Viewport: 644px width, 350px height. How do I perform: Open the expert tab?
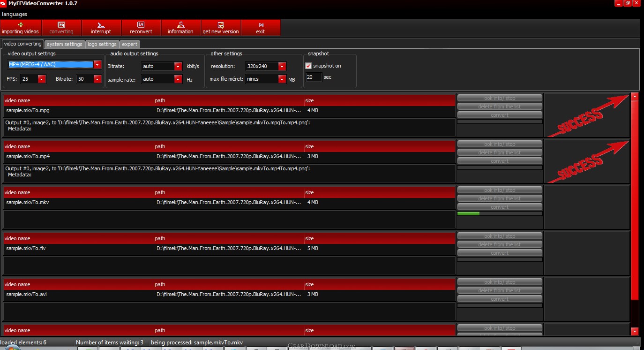(130, 44)
